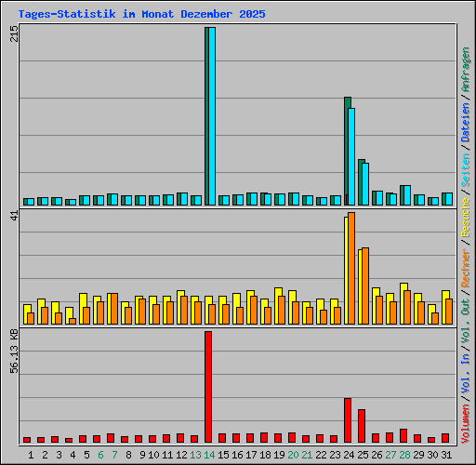The image size is (476, 465).
Task: Click the tall cyan bar for day 14
Action: click(x=212, y=116)
